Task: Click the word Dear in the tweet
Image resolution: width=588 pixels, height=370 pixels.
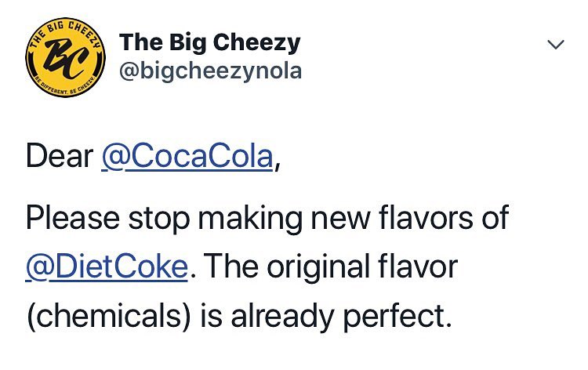Action: point(59,157)
